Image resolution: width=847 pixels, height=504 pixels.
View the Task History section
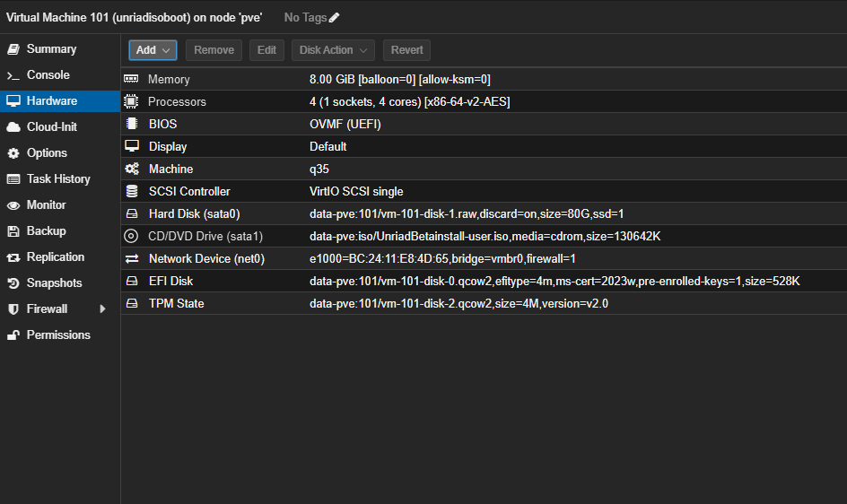click(x=58, y=178)
